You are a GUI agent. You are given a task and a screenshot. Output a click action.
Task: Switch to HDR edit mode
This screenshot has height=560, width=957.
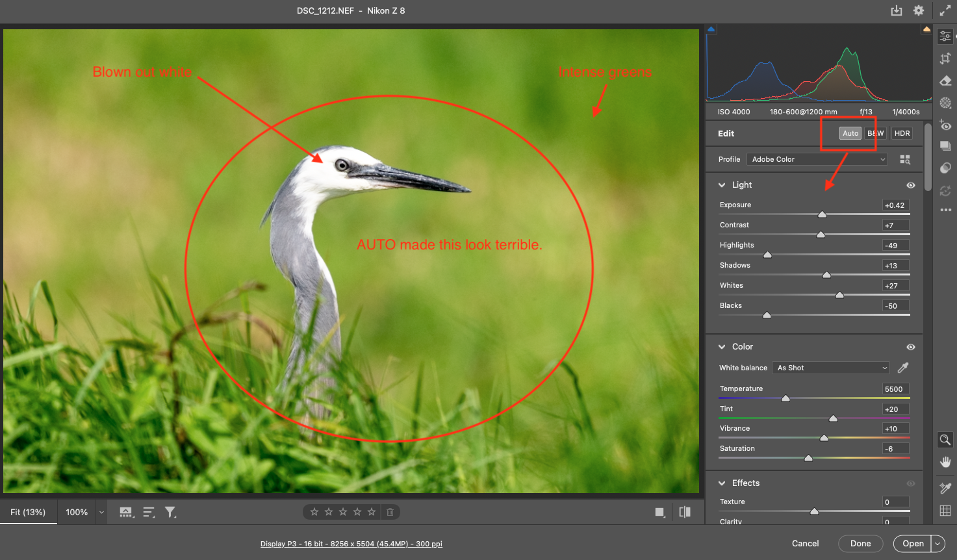902,133
